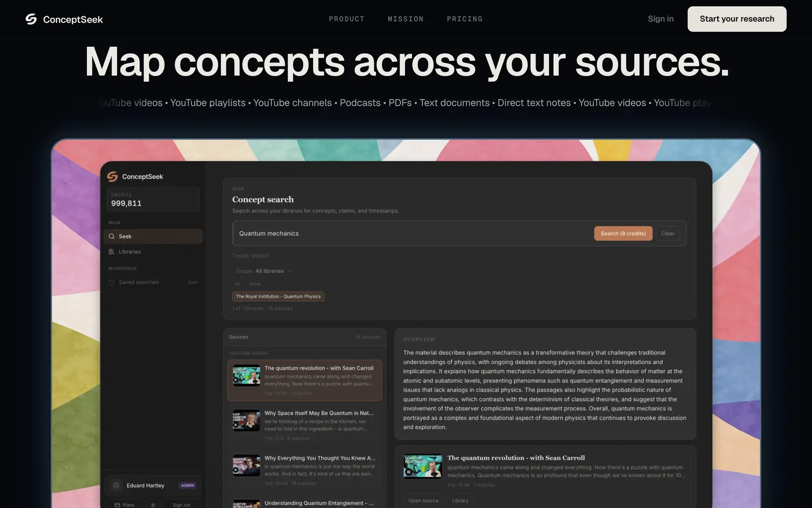Click the Saved searches clock icon
The width and height of the screenshot is (812, 508).
(112, 282)
